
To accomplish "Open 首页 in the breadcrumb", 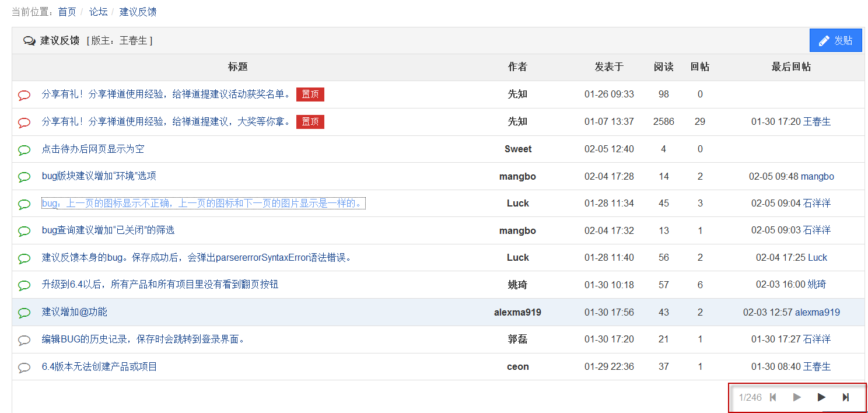I will coord(67,12).
